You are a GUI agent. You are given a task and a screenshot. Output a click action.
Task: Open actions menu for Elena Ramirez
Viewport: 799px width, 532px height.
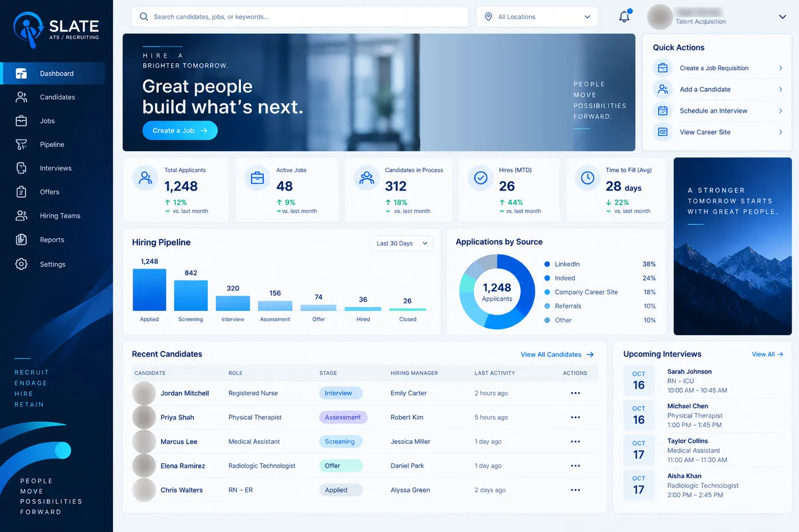(x=575, y=466)
